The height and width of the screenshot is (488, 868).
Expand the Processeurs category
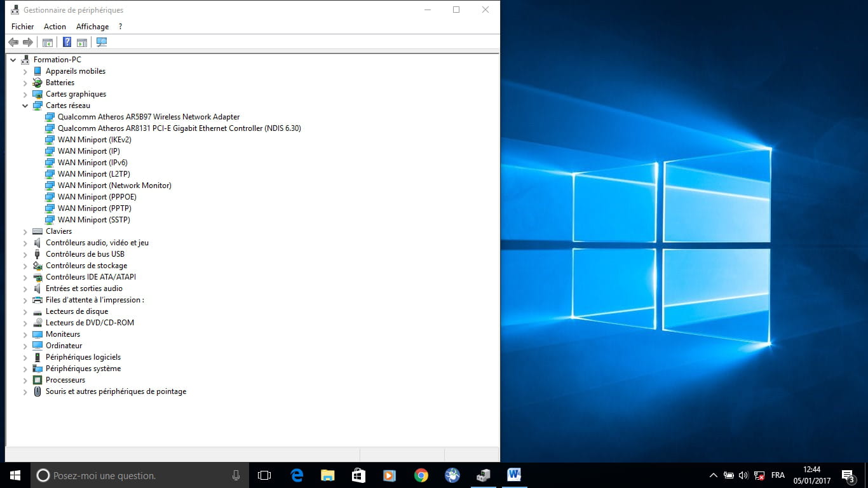pyautogui.click(x=25, y=380)
